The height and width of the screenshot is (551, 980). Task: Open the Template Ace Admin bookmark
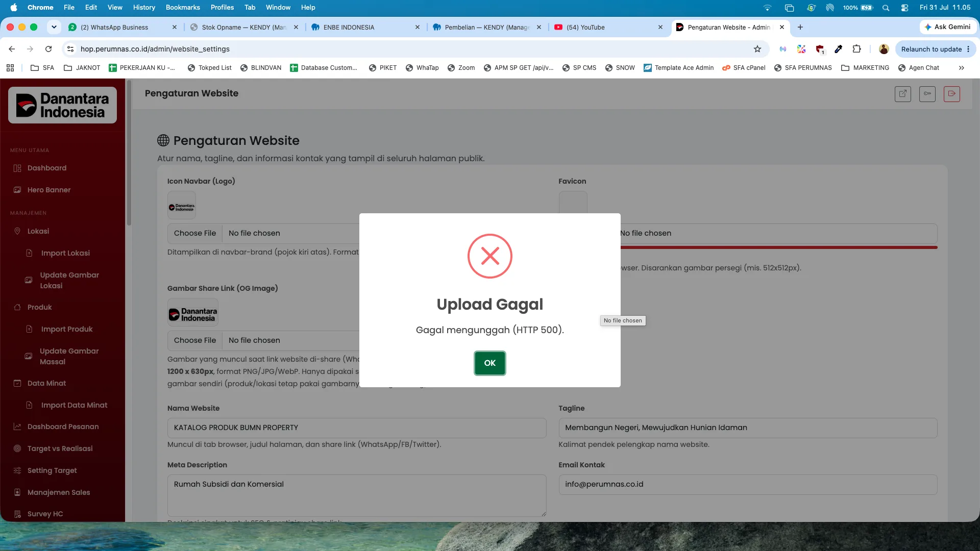coord(679,68)
